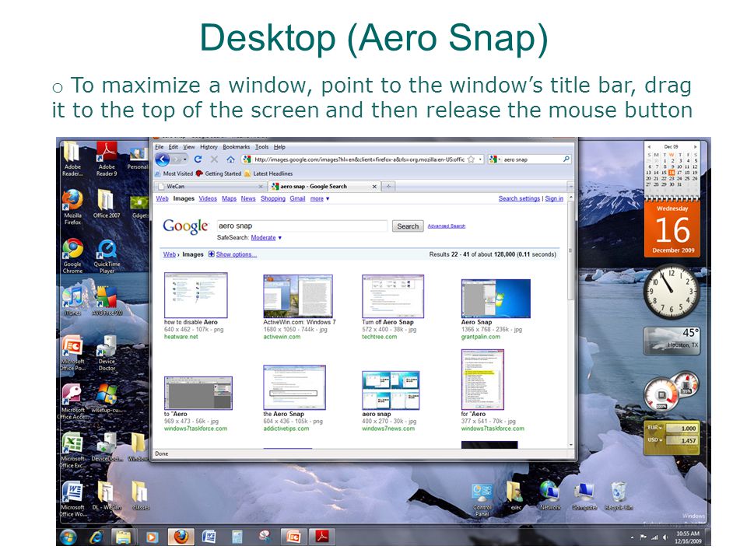The height and width of the screenshot is (560, 747).
Task: Open Adobe Reader taskbar icon
Action: 322,537
